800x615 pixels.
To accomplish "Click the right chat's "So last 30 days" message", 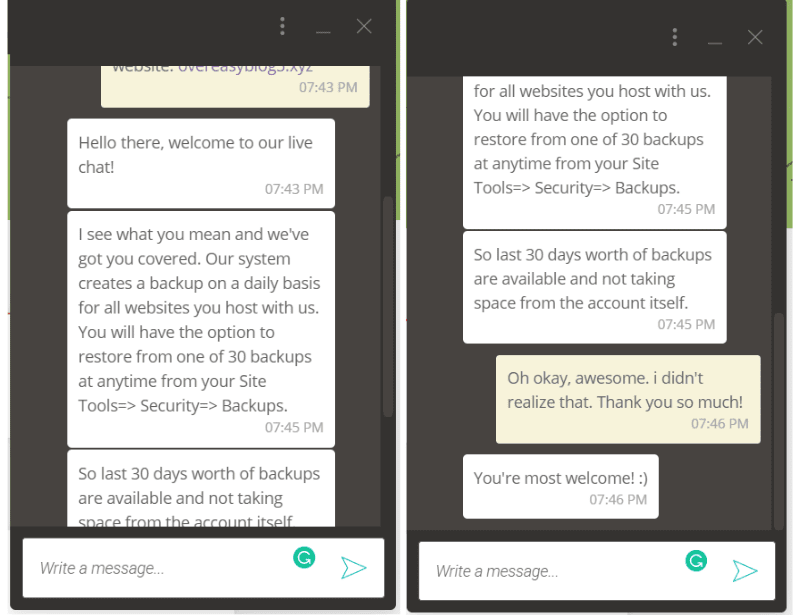I will pyautogui.click(x=594, y=286).
